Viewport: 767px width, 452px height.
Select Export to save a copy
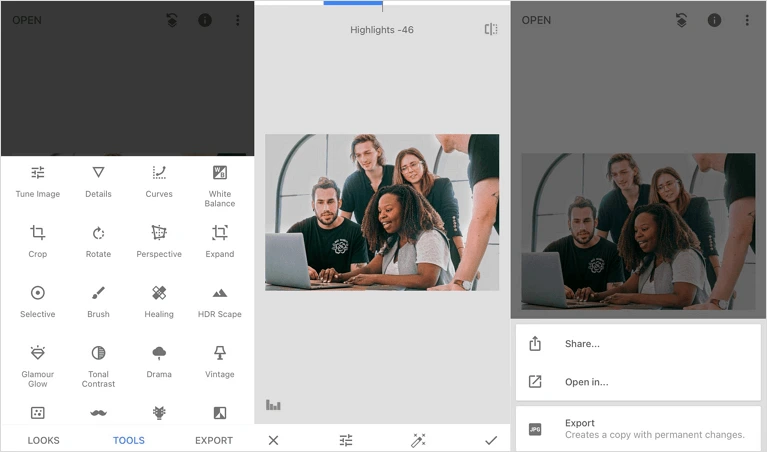[638, 429]
